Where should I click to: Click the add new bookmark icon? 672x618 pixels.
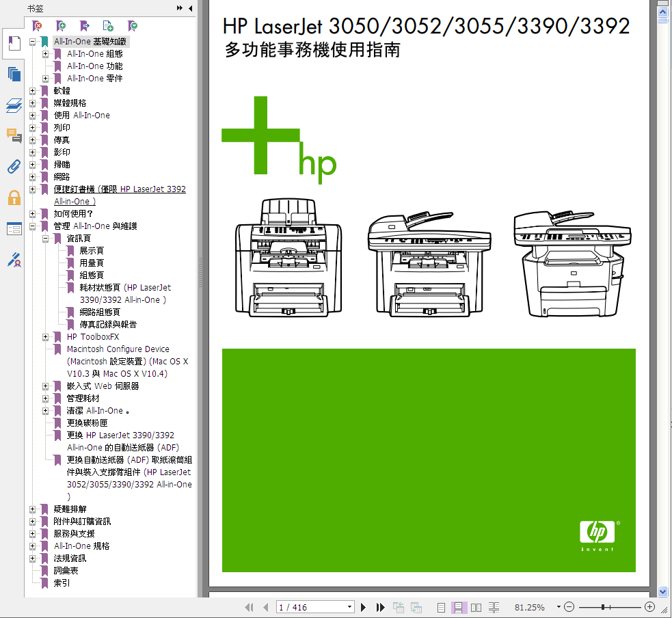61,26
